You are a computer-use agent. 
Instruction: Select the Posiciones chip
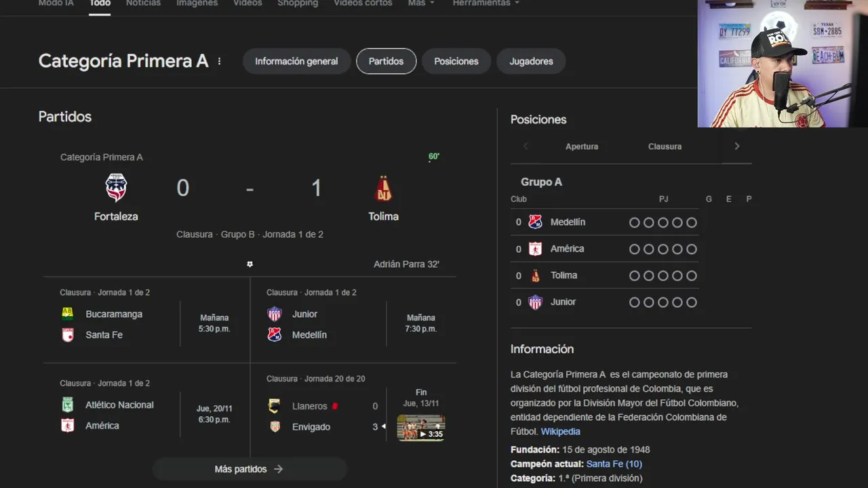456,61
